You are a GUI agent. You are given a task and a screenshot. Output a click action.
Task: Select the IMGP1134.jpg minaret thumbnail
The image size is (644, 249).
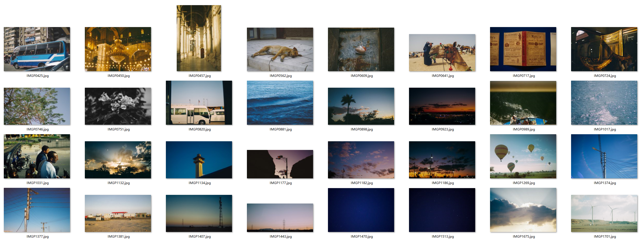tap(199, 160)
